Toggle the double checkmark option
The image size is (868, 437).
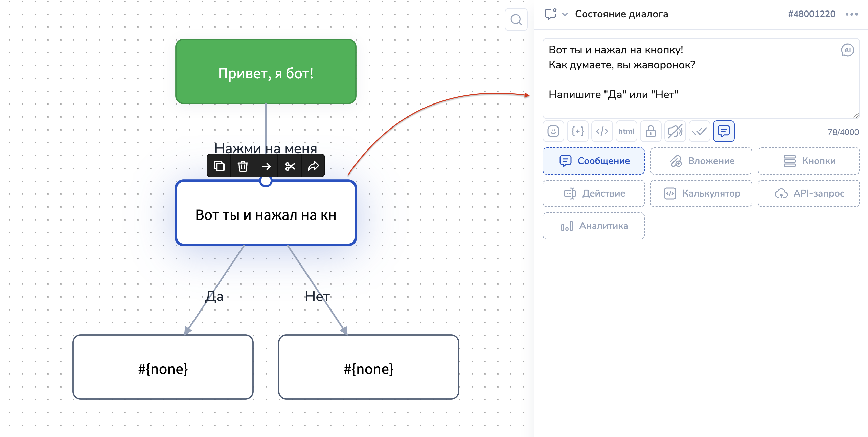[699, 131]
